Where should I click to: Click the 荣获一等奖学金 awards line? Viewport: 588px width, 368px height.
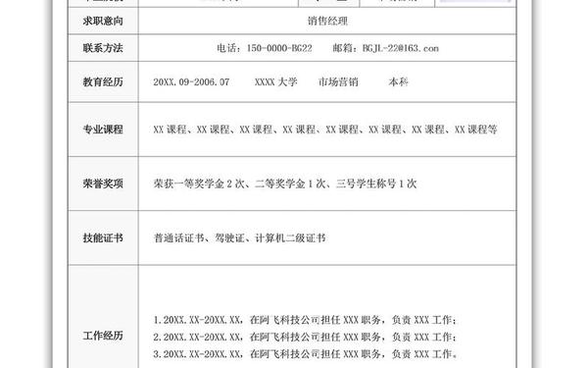point(285,184)
